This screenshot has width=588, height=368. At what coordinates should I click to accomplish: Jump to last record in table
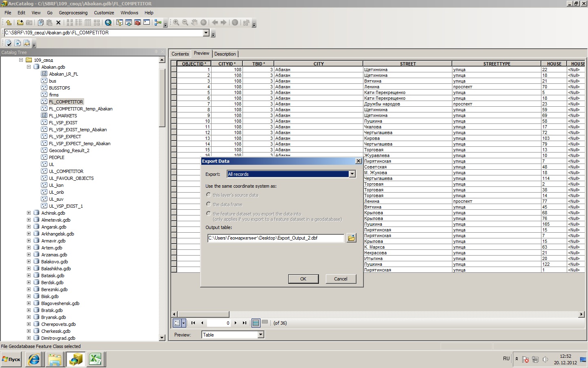(245, 323)
